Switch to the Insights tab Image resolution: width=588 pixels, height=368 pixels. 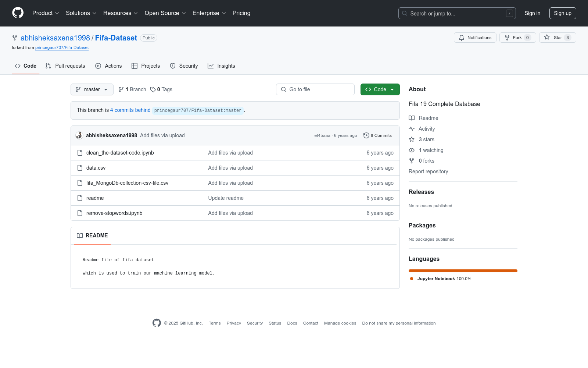[x=221, y=66]
